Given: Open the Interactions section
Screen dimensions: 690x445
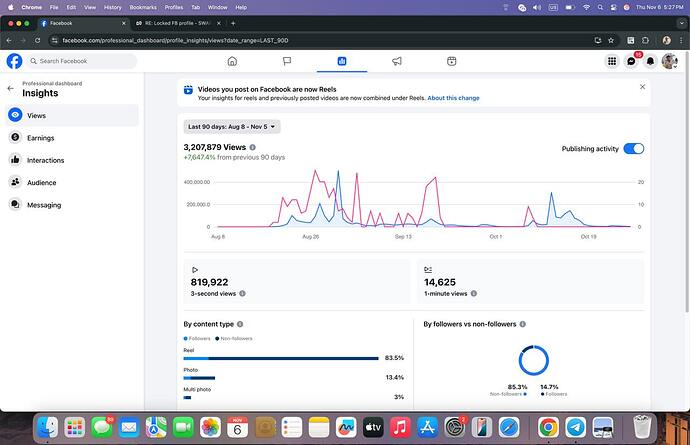Looking at the screenshot, I should 72,160.
